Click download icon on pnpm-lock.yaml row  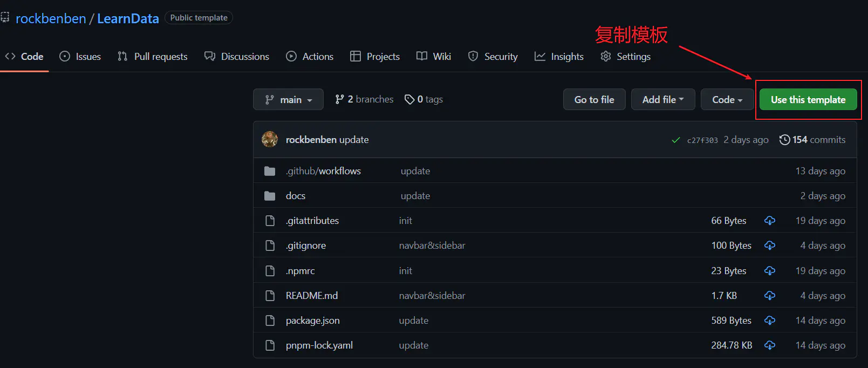[x=770, y=345]
